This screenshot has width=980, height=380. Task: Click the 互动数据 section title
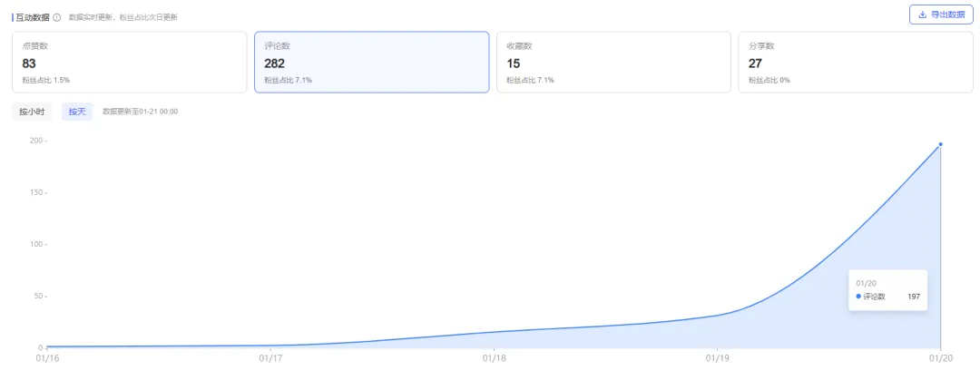point(32,17)
